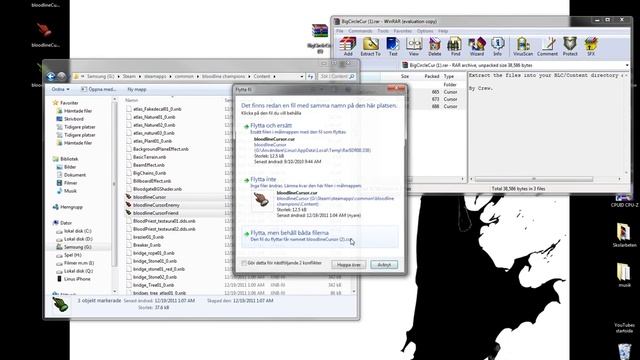
Task: Open the WinRAR archive path dropdown
Action: (x=627, y=65)
